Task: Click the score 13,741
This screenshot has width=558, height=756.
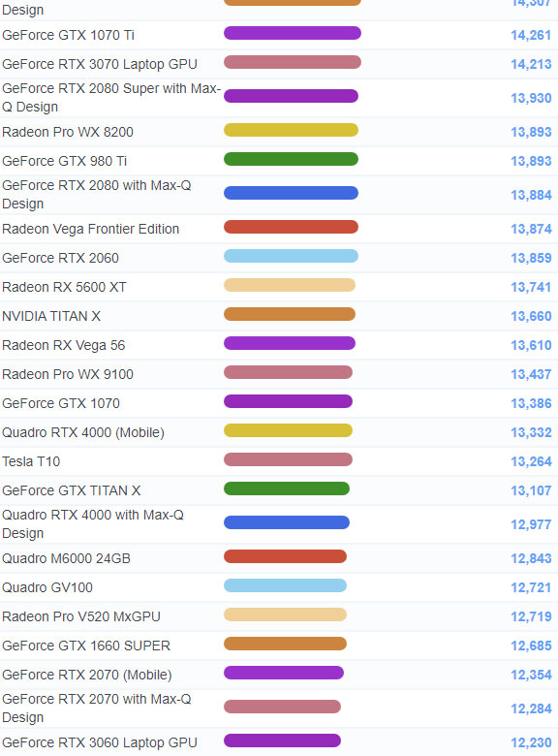Action: click(x=531, y=287)
